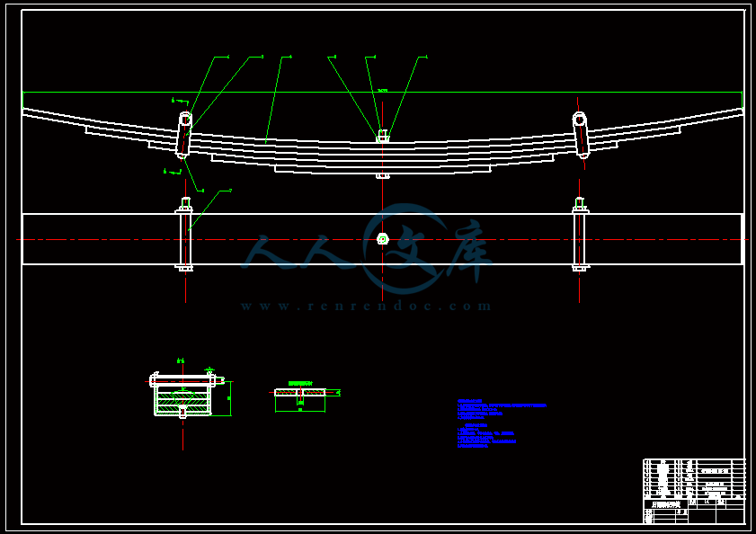Select the green overall length dimension line
The width and height of the screenshot is (756, 534).
(x=382, y=92)
